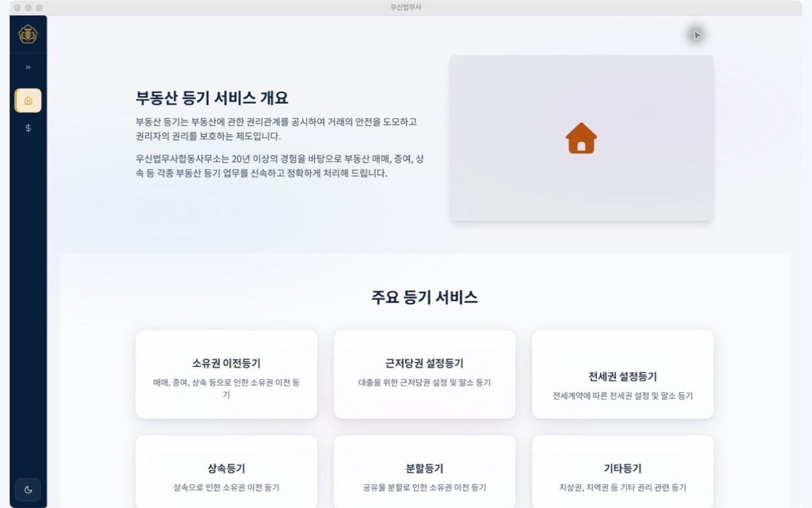Click the law firm emblem logo in sidebar

pos(28,34)
